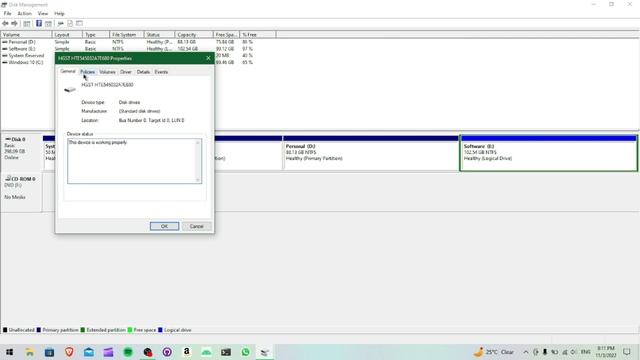Switch to the Volumes tab
Image resolution: width=640 pixels, height=360 pixels.
click(107, 72)
